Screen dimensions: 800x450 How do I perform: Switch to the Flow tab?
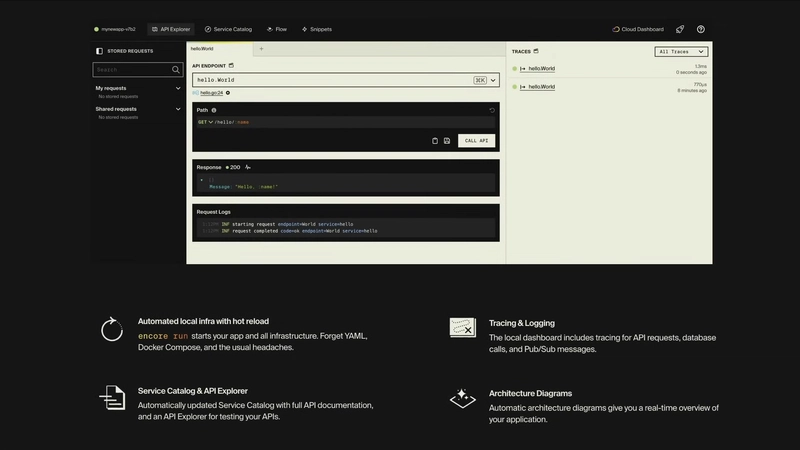pyautogui.click(x=277, y=30)
